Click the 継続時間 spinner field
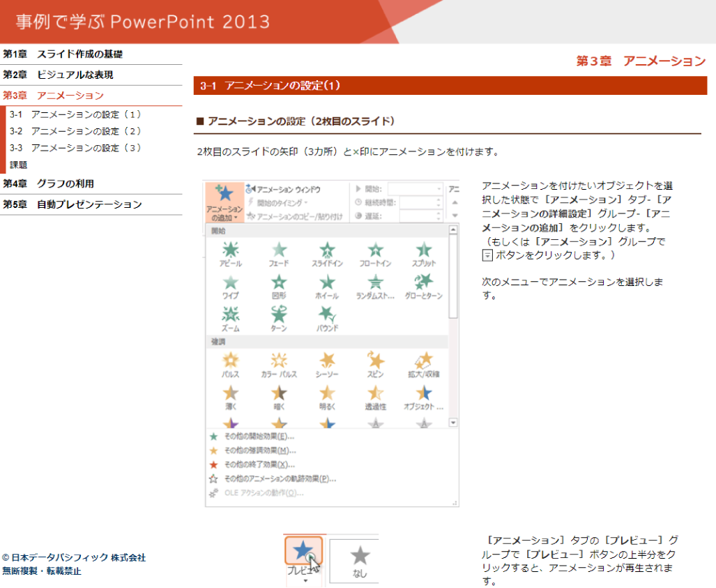Image resolution: width=716 pixels, height=588 pixels. (x=420, y=202)
